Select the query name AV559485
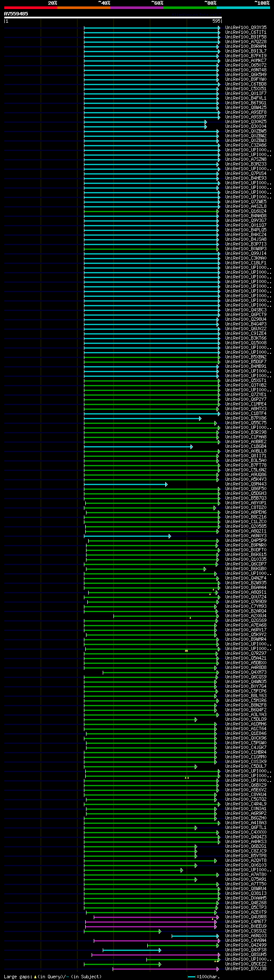The width and height of the screenshot is (274, 980). 16,14
